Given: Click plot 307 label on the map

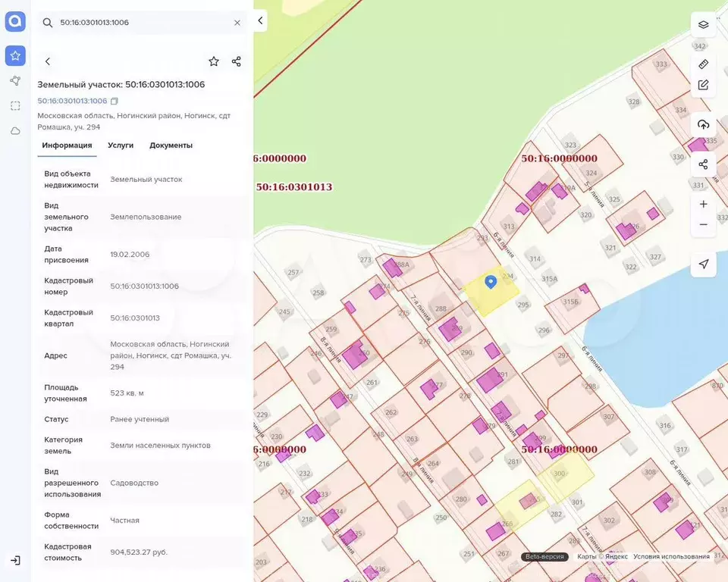Looking at the screenshot, I should click(609, 417).
